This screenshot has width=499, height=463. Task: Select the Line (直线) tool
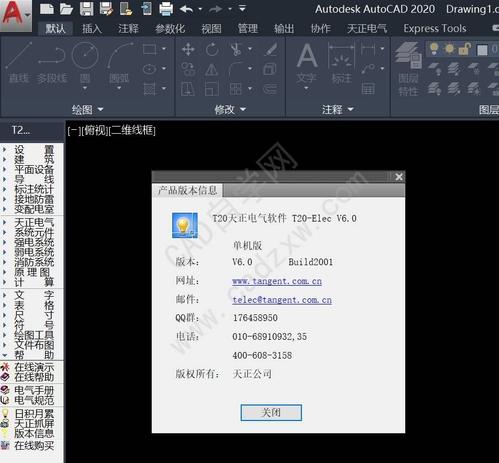19,62
